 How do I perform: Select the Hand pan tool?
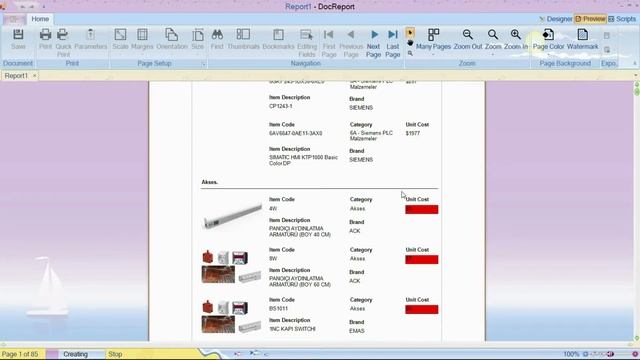click(x=410, y=43)
